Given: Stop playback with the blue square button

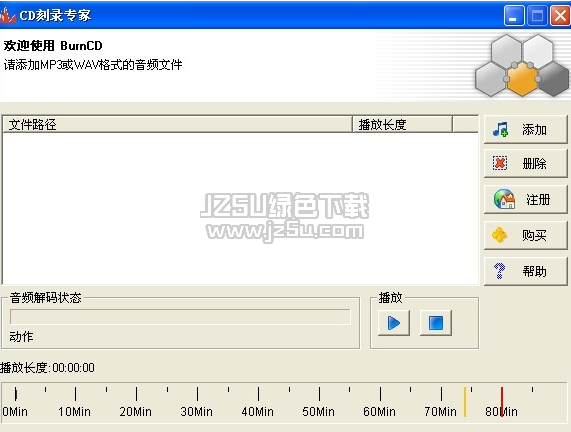Looking at the screenshot, I should (436, 323).
